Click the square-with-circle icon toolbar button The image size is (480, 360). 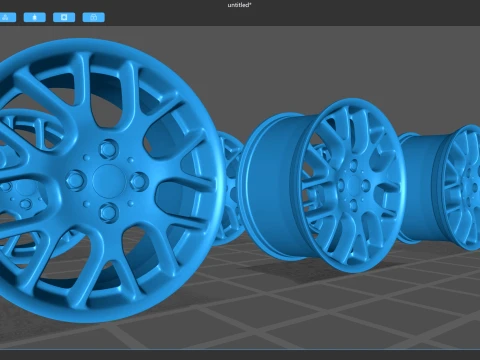(x=64, y=17)
